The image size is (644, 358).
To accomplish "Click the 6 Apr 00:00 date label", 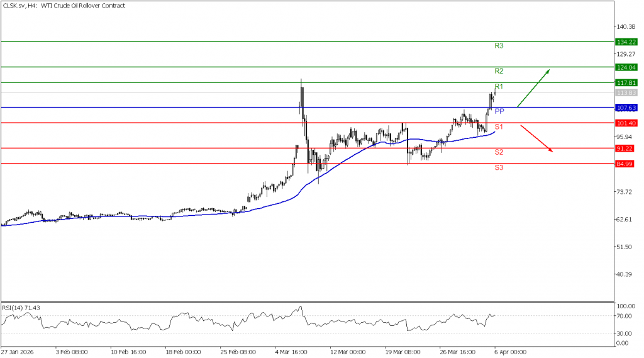I will coord(511,352).
